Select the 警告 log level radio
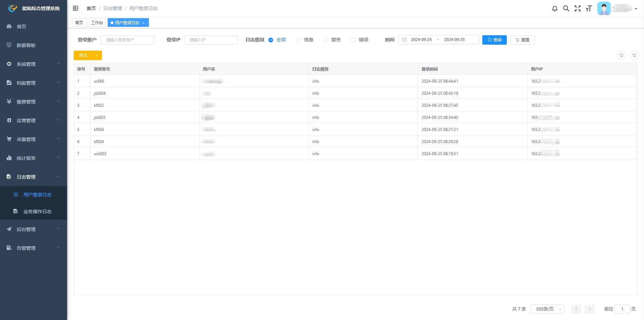 tap(326, 40)
